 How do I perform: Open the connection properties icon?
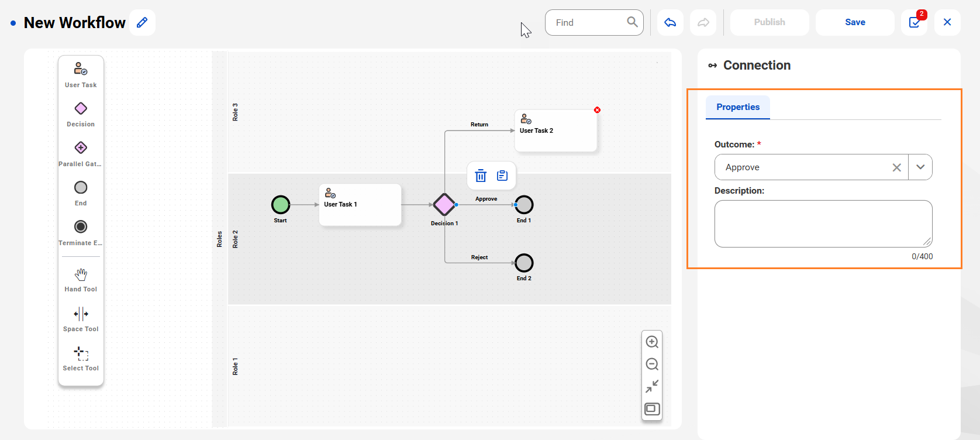tap(502, 176)
